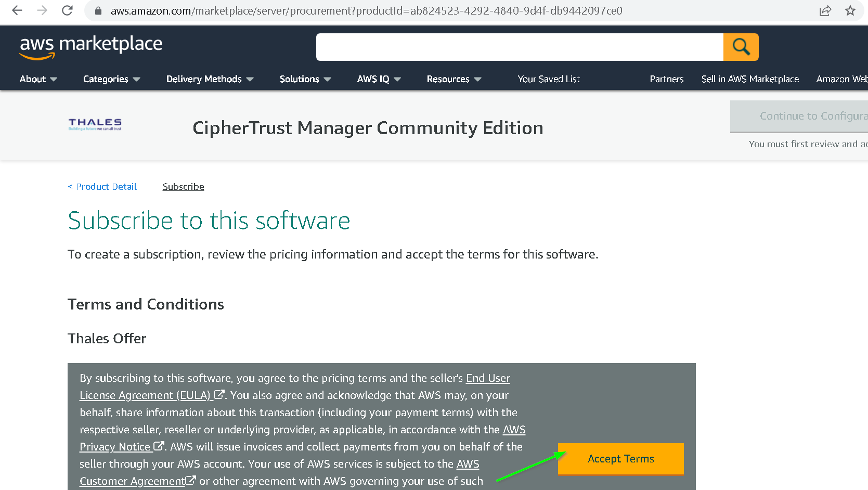
Task: Click the Thales Offer heading
Action: [107, 339]
